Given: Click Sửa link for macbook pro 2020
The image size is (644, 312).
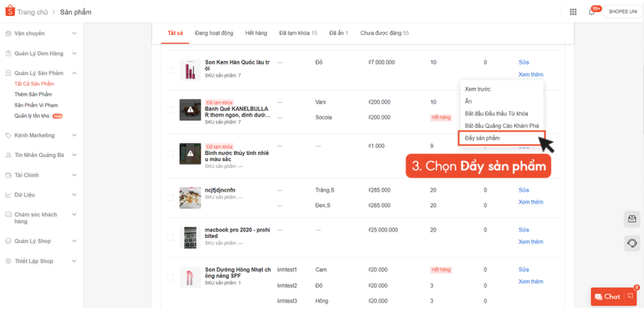Looking at the screenshot, I should coord(524,230).
